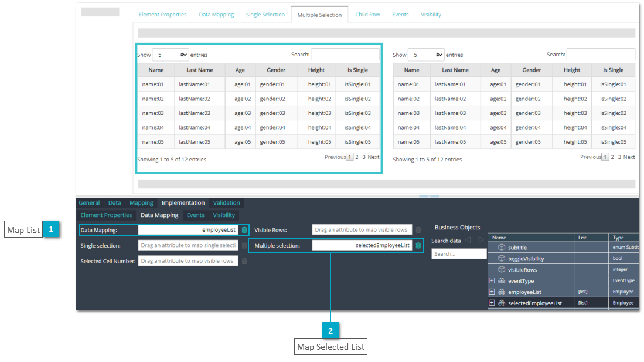Open the Data Mapping top tab
This screenshot has height=362, width=644.
(x=216, y=15)
